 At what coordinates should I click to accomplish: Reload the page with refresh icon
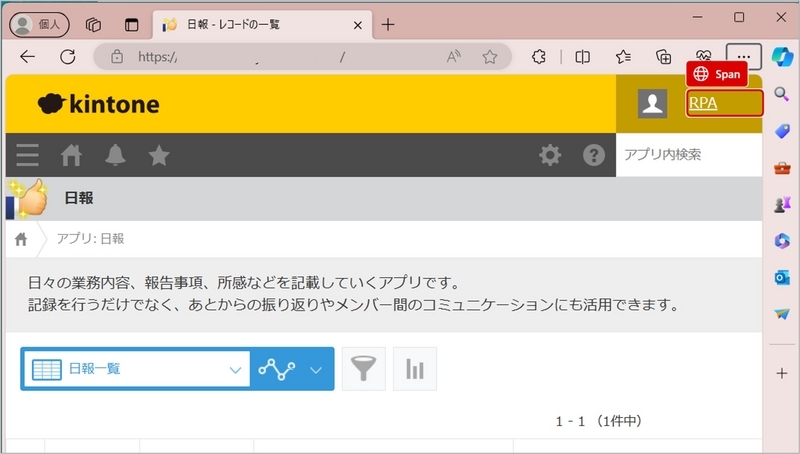67,57
